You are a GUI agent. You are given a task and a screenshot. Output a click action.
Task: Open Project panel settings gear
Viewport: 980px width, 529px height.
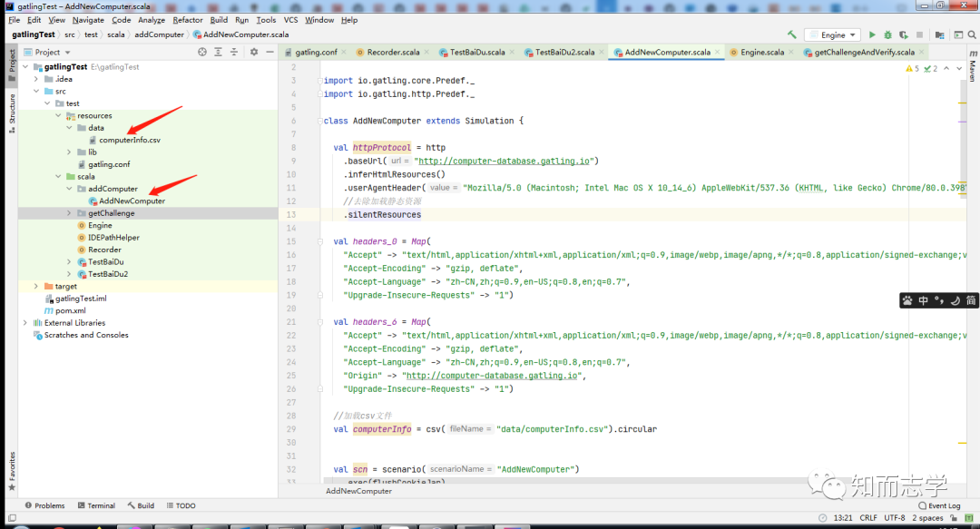254,52
